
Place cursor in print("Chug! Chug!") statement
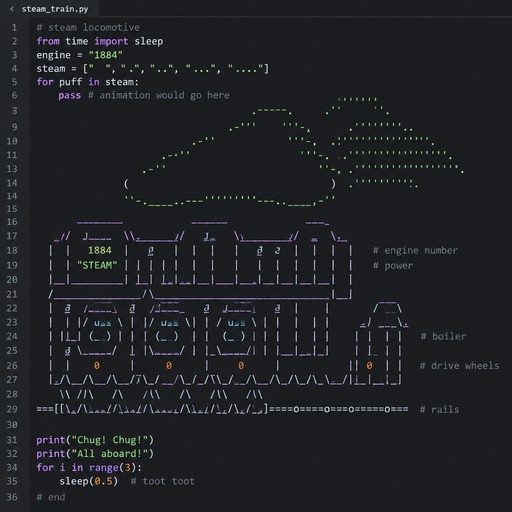point(95,440)
